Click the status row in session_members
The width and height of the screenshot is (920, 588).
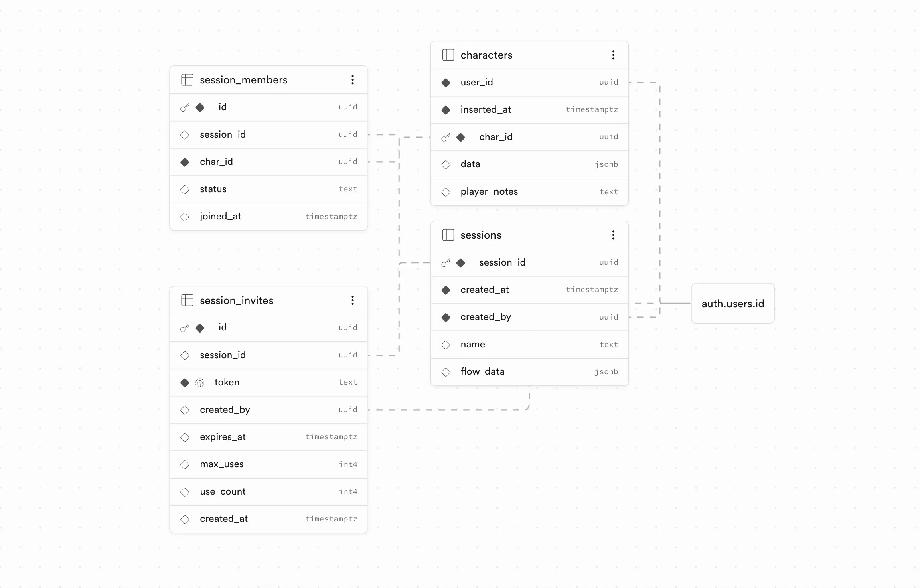[x=213, y=189]
